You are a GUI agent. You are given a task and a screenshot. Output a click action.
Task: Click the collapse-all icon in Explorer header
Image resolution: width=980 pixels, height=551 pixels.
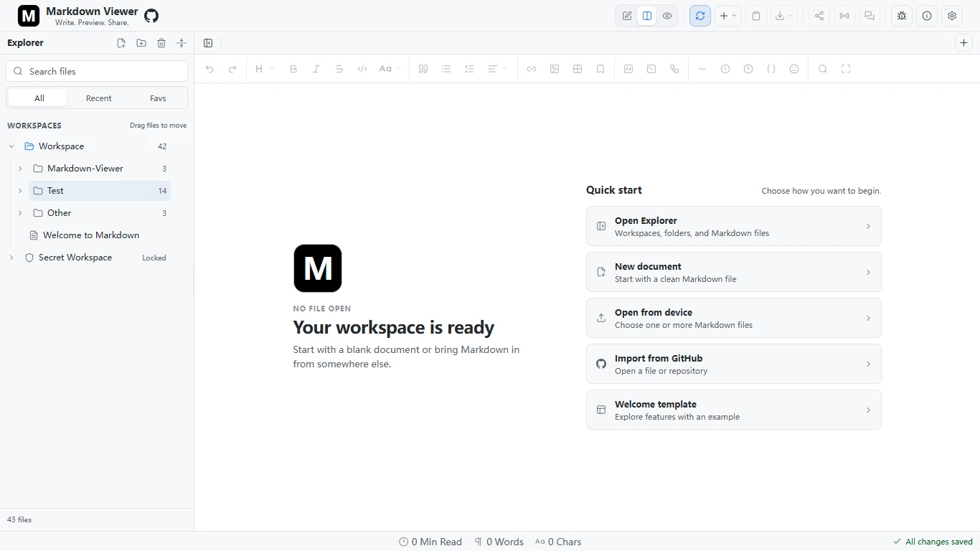(182, 43)
